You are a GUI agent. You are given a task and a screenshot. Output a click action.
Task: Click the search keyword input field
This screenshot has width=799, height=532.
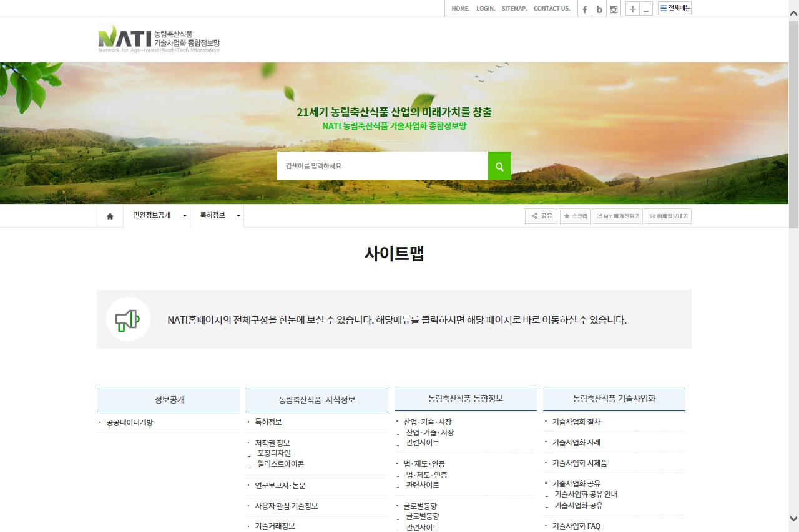point(382,166)
